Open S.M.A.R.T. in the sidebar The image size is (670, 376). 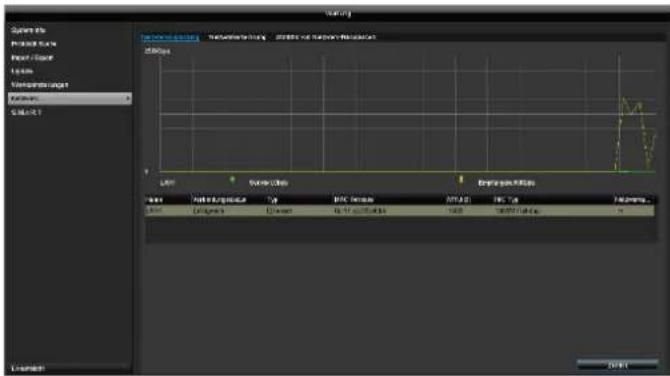pos(26,112)
